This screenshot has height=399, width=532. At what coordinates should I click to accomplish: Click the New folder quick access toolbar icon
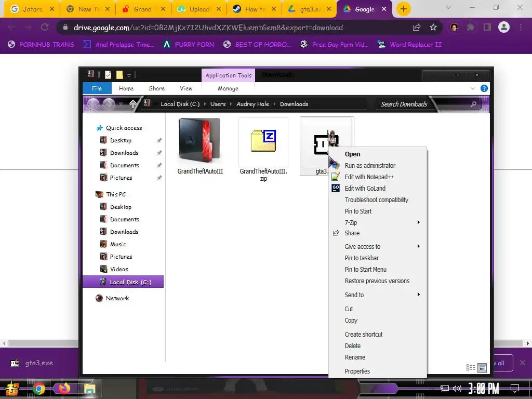tap(119, 75)
